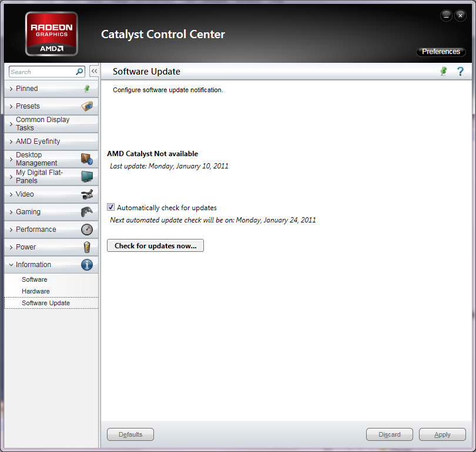This screenshot has height=452, width=476.
Task: Open the Hardware item under Information
Action: [x=35, y=291]
